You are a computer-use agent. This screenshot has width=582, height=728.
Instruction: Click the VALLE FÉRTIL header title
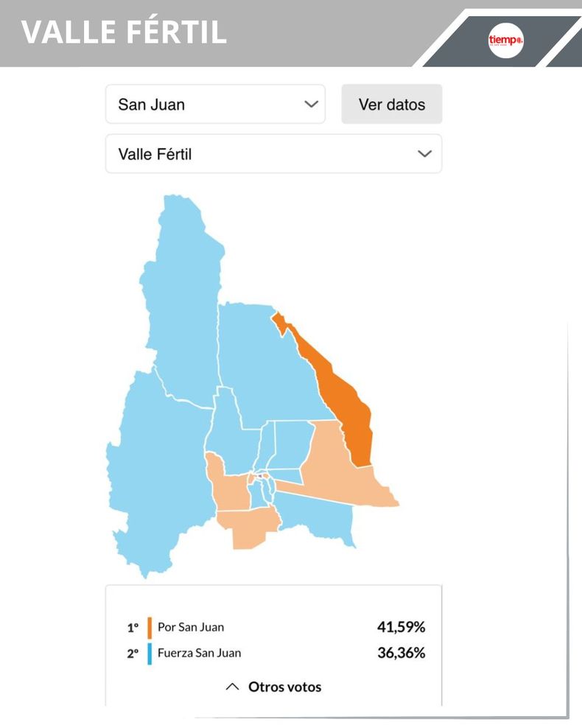(124, 32)
